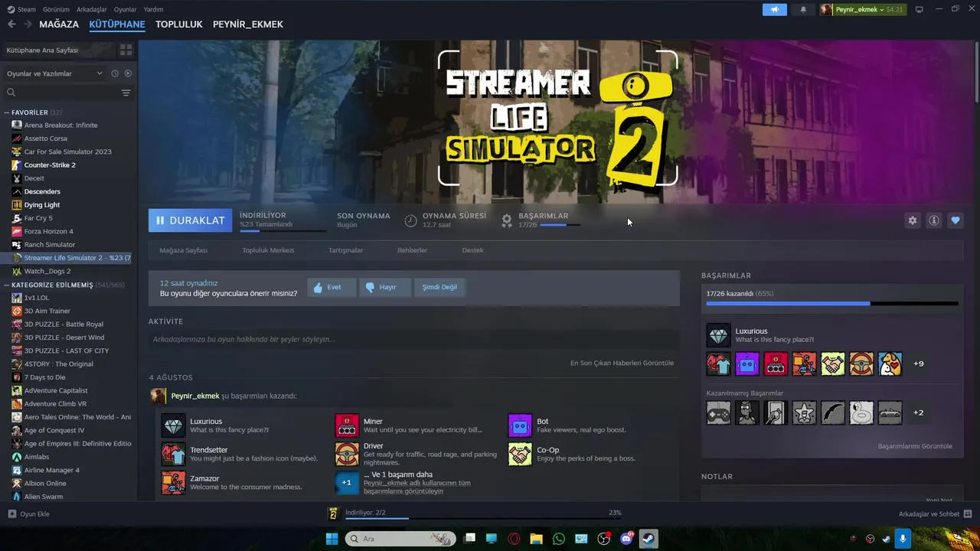Open the Steam menu
The width and height of the screenshot is (980, 551).
[22, 9]
